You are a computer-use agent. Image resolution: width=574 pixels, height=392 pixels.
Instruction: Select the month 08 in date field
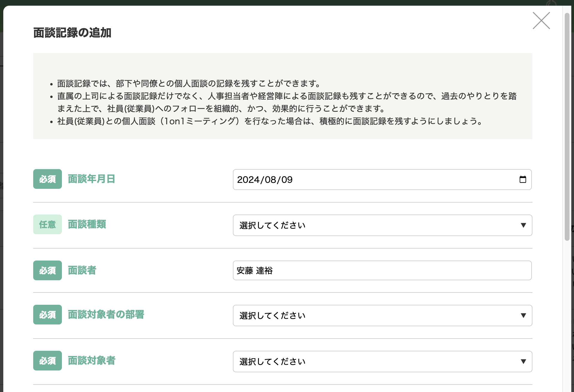[270, 180]
